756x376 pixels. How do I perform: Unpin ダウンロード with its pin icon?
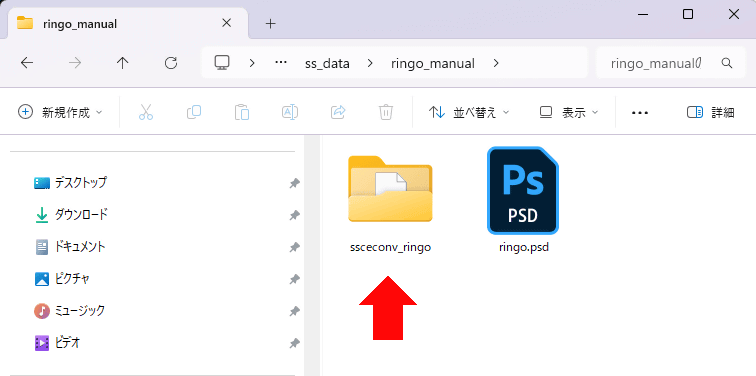point(294,215)
